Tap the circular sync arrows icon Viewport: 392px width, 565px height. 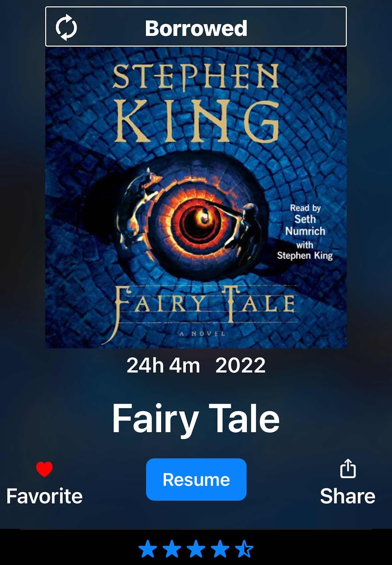pyautogui.click(x=66, y=28)
